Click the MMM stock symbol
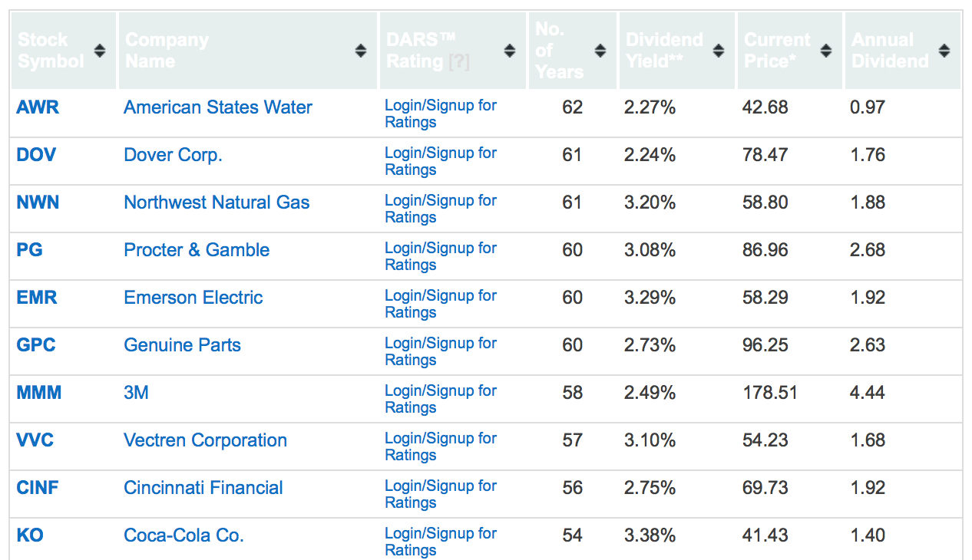The image size is (972, 560). (x=39, y=393)
